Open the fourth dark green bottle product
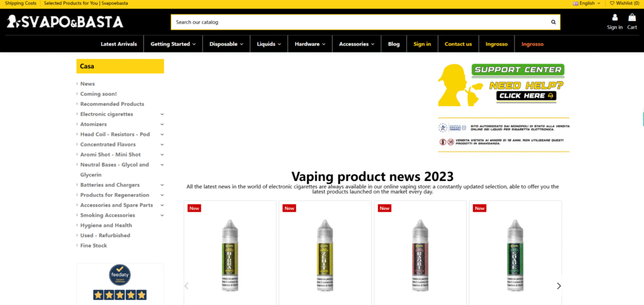 click(515, 255)
